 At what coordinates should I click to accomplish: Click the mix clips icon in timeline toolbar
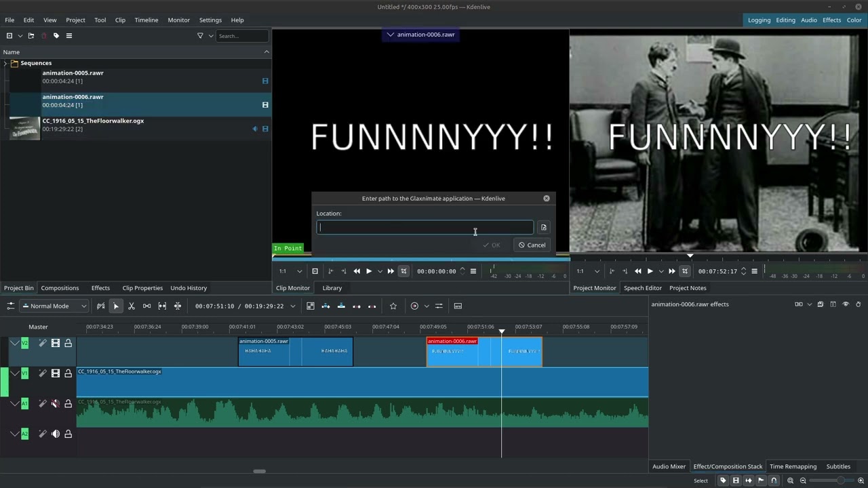pos(311,306)
